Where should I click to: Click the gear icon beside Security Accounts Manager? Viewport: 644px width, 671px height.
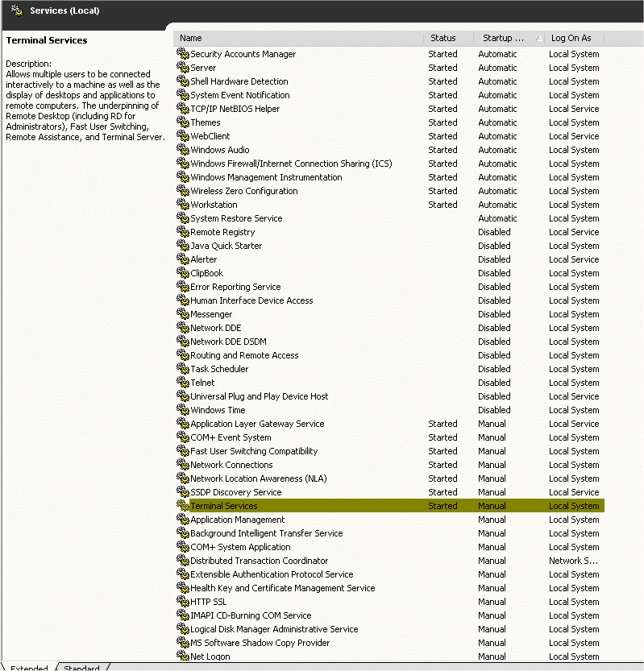(x=183, y=53)
